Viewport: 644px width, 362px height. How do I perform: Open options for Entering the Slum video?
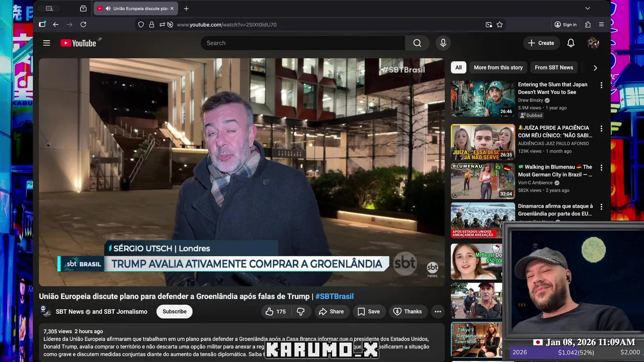coord(601,85)
